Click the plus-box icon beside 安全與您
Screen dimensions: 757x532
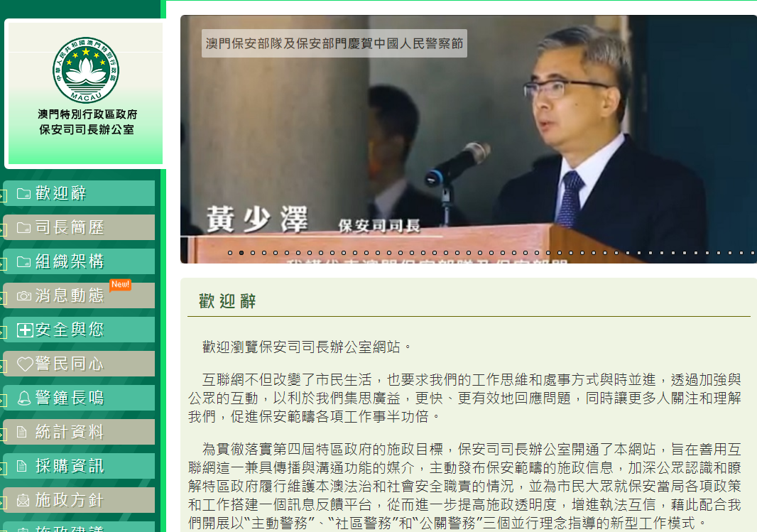pos(24,330)
